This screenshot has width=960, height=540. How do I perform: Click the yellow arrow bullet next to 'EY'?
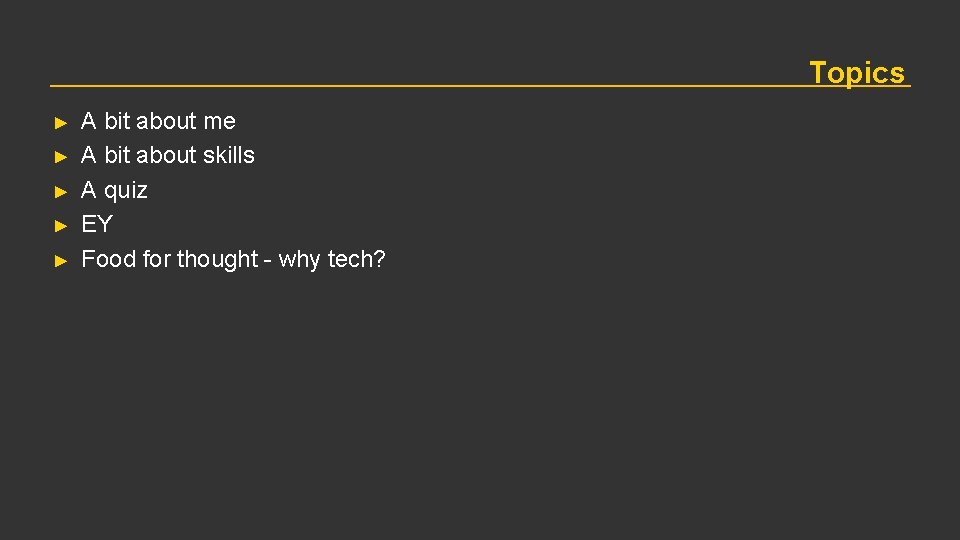(x=61, y=227)
